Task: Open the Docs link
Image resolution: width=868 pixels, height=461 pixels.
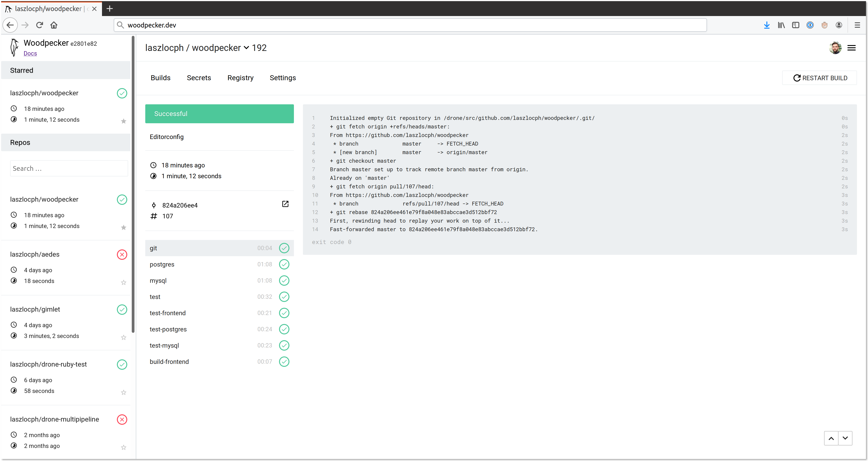Action: [30, 53]
